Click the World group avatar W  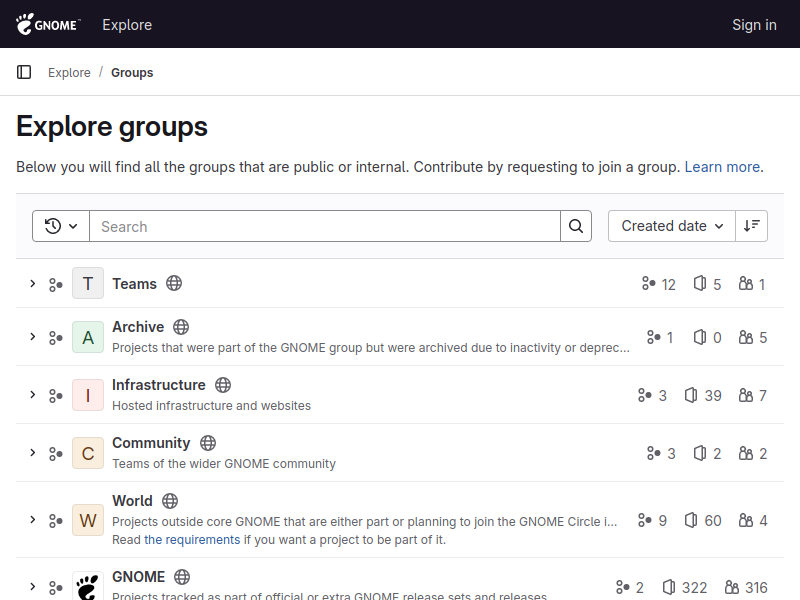tap(88, 520)
